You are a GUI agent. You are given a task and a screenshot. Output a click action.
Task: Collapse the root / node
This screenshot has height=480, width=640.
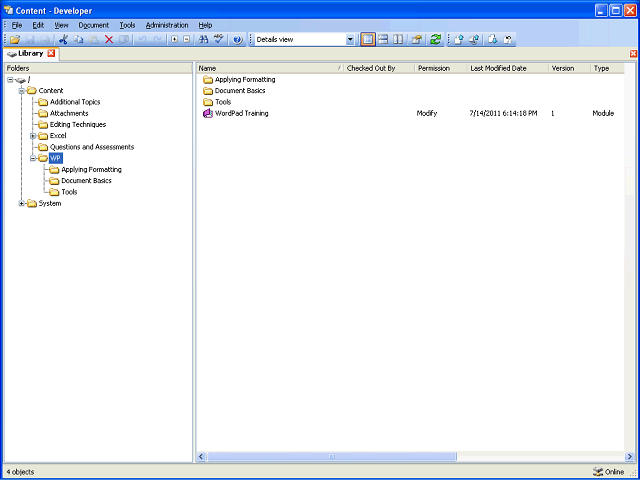click(x=10, y=80)
